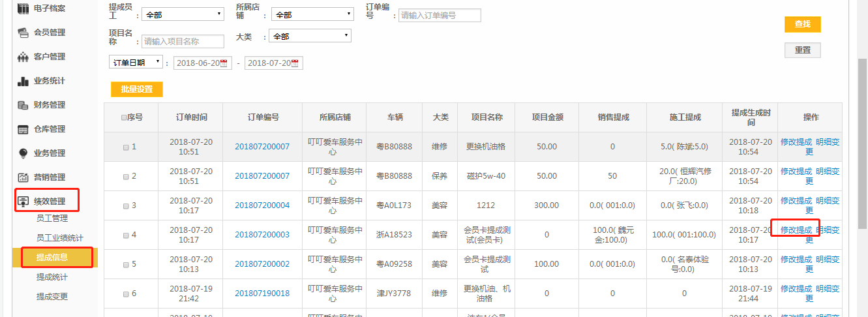Select 提成统计 in the sidebar submenu

52,277
